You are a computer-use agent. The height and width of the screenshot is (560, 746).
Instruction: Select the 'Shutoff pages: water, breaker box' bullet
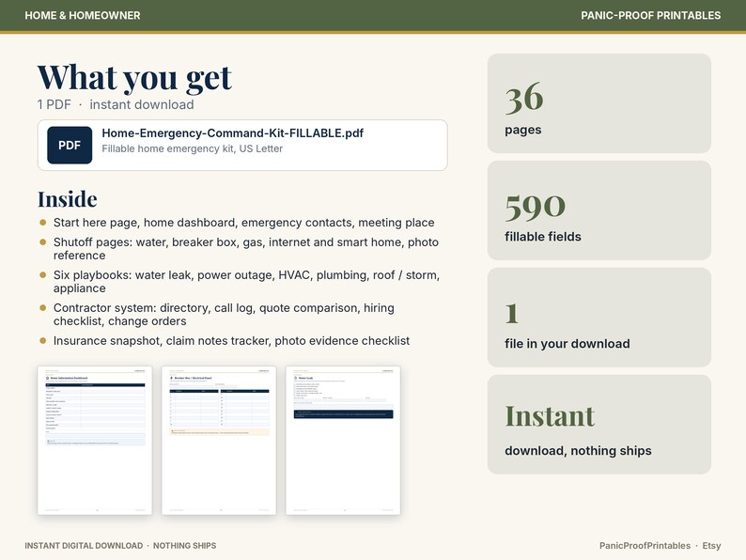(x=246, y=248)
